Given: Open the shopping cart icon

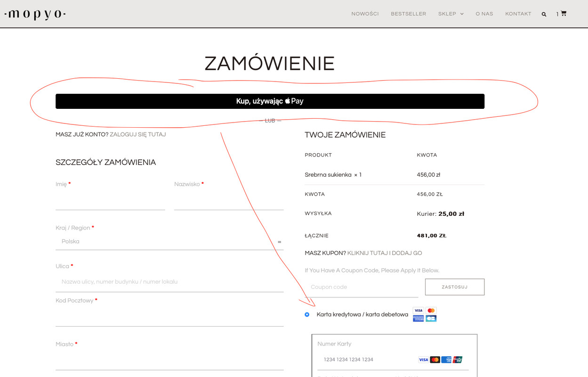Looking at the screenshot, I should (x=564, y=13).
